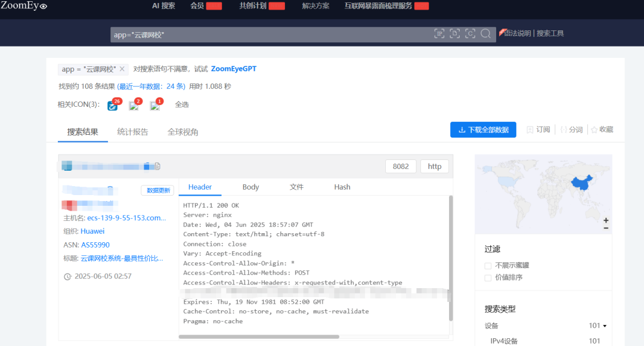Screen dimensions: 644x346
Task: Click the IP scan icon in search bar
Action: coord(439,33)
